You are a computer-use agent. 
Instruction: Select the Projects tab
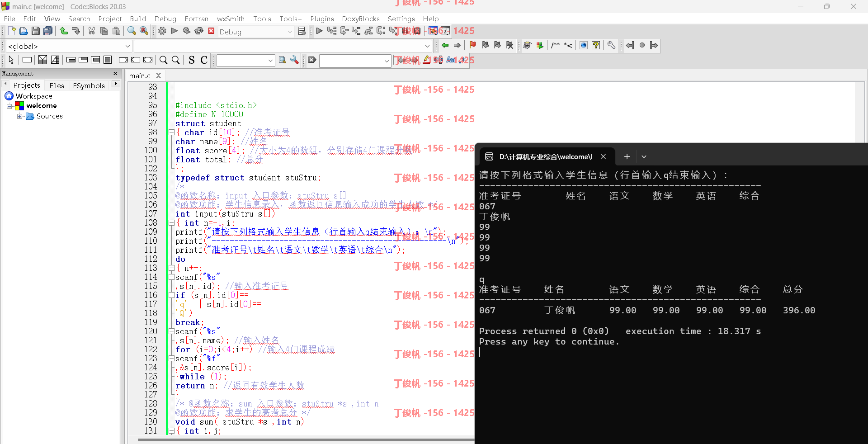pyautogui.click(x=27, y=85)
